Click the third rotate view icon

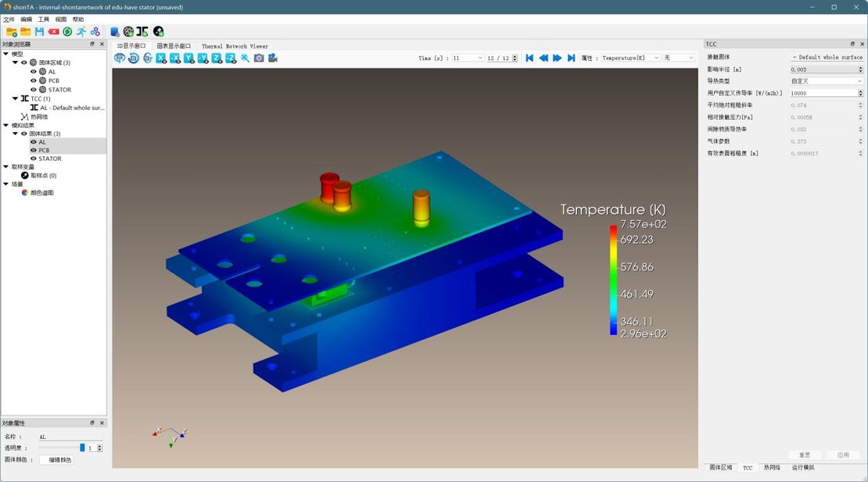coord(147,58)
